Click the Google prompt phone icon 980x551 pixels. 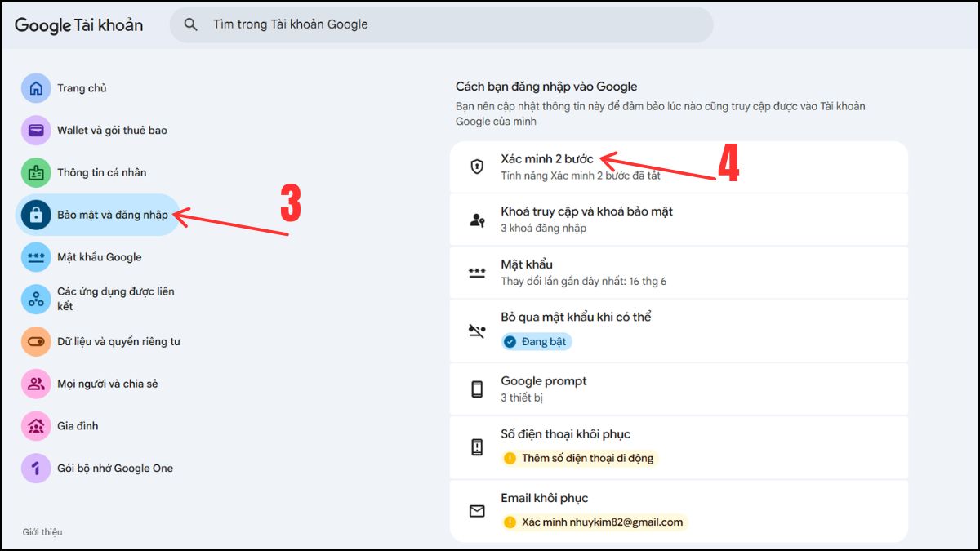[477, 389]
